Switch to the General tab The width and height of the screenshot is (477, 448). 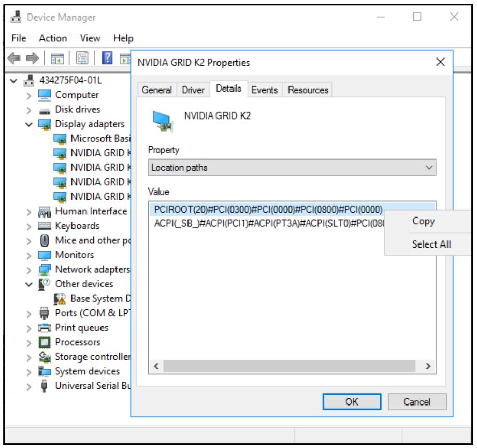(x=156, y=90)
